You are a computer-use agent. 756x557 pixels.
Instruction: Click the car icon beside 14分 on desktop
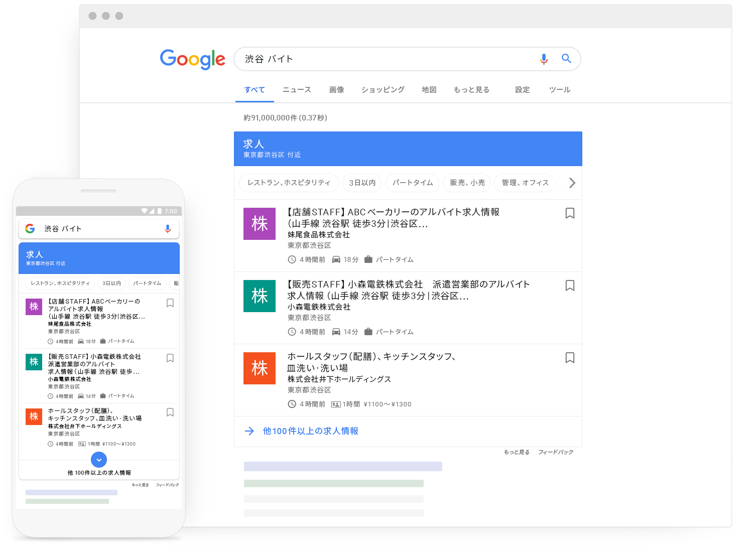pos(336,332)
